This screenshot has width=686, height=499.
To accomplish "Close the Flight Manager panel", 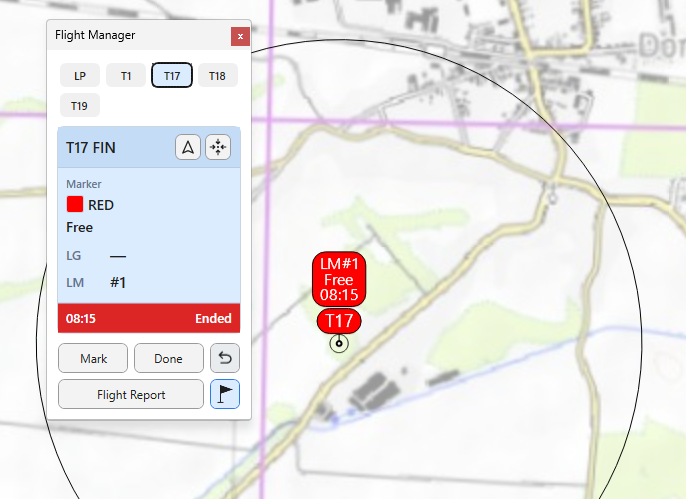I will point(240,36).
